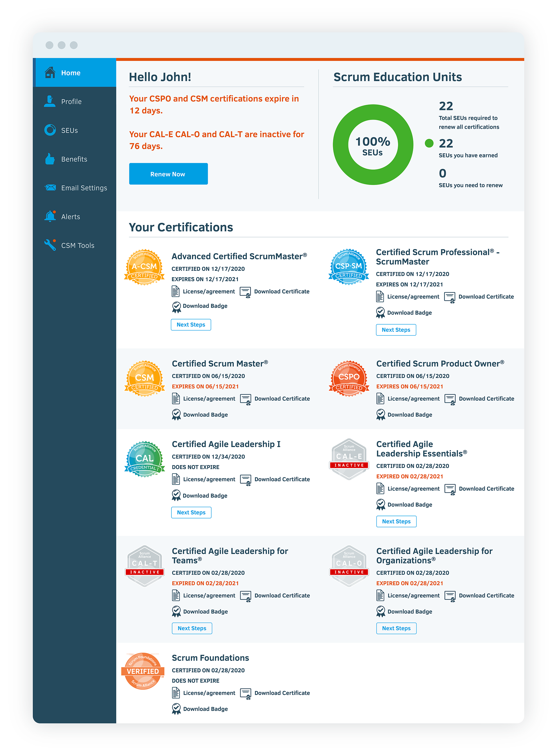Image resolution: width=557 pixels, height=756 pixels.
Task: Click Next Steps for Advanced Certified ScrumMaster
Action: [191, 325]
